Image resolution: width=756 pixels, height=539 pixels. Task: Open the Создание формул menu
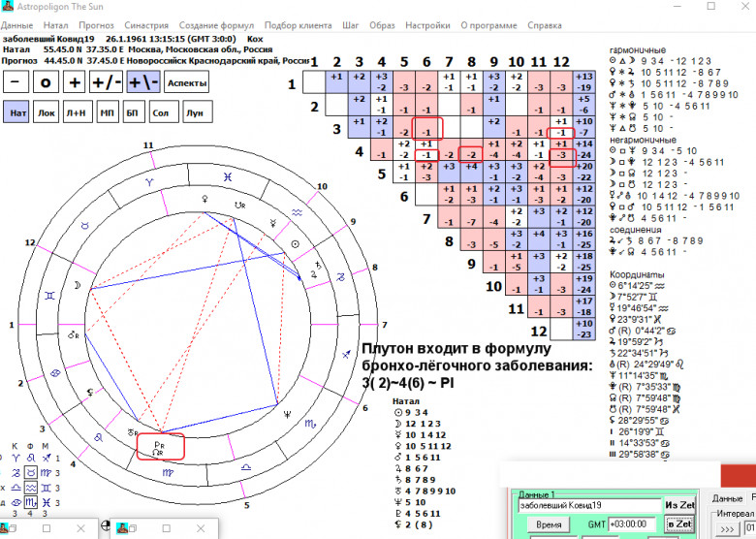coord(216,25)
